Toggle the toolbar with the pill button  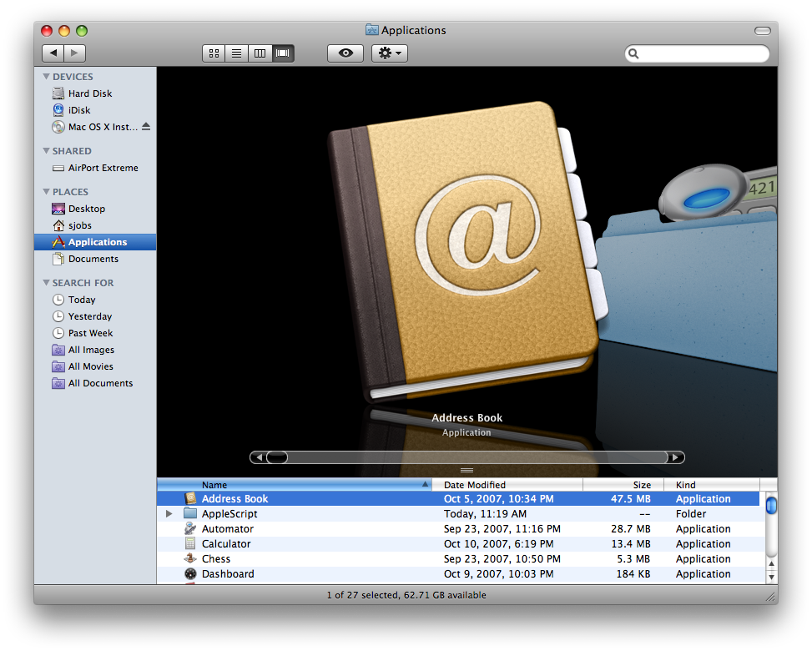coord(762,31)
